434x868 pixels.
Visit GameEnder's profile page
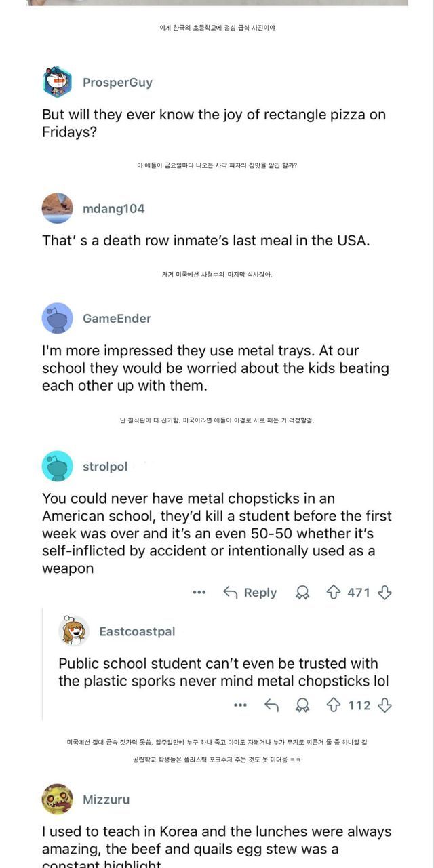117,319
